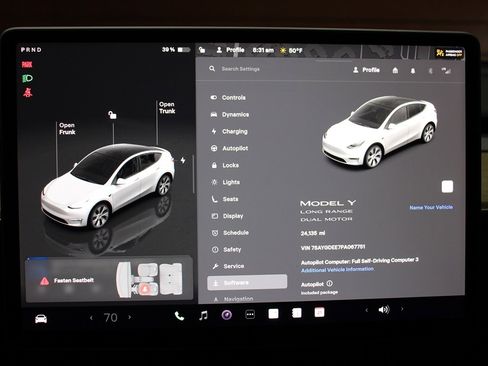Increase cabin temperature with the right arrow
Screen dimensions: 488x366
(130, 317)
